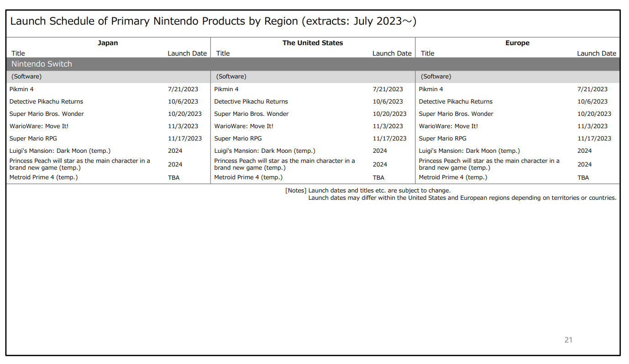Click 'Launch Date' label under The United States
Viewport: 629px width, 364px height.
pyautogui.click(x=392, y=53)
